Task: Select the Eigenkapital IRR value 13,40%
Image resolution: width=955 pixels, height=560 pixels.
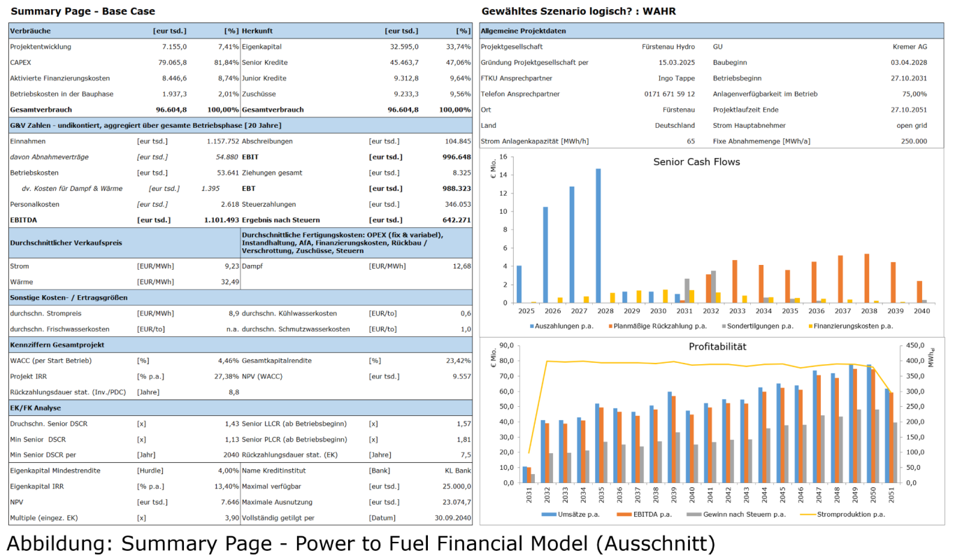Action: pyautogui.click(x=225, y=487)
